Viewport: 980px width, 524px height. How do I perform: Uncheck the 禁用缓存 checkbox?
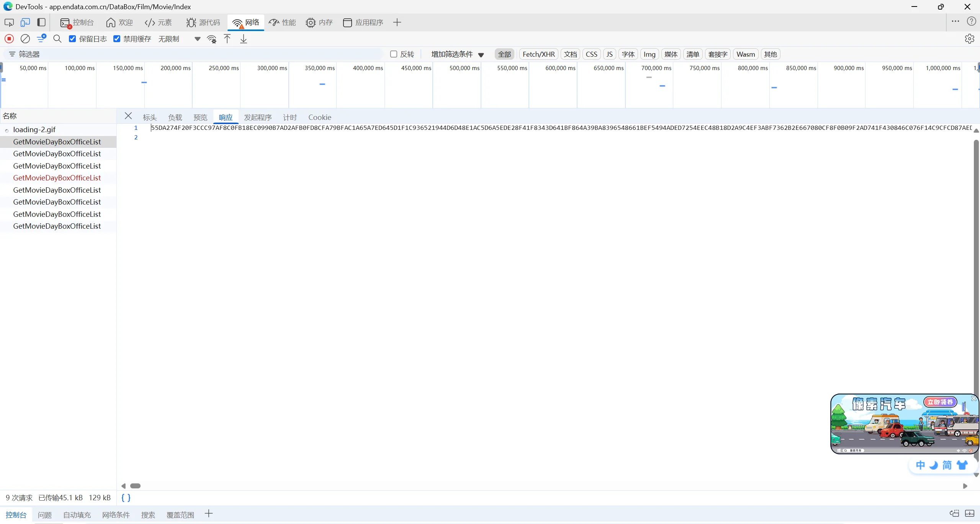117,39
